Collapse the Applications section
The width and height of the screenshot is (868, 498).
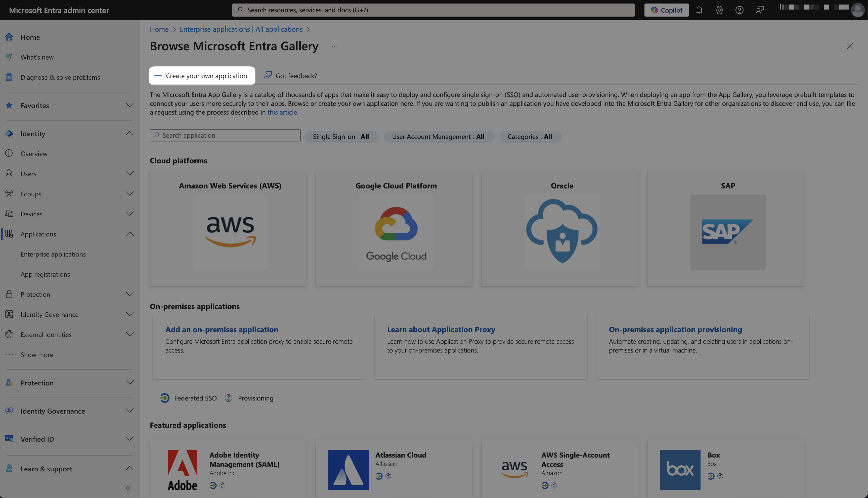coord(129,234)
